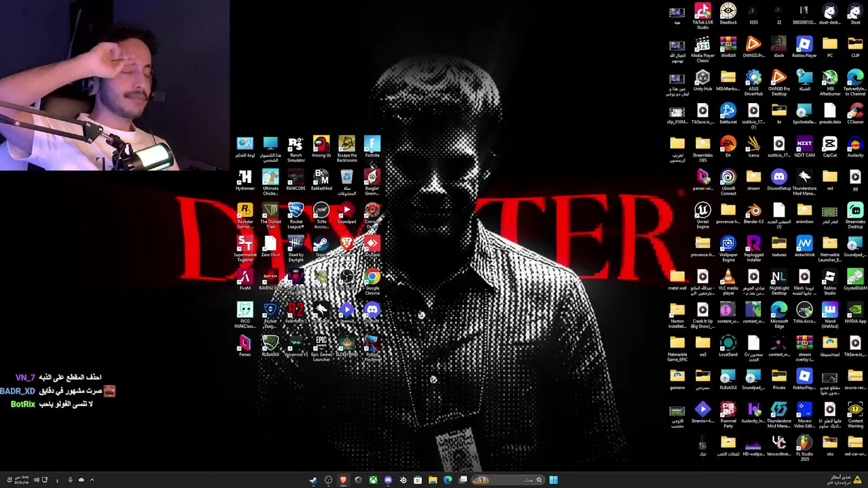
Task: Launch Wand (WeMod) shortcut
Action: coord(830,315)
